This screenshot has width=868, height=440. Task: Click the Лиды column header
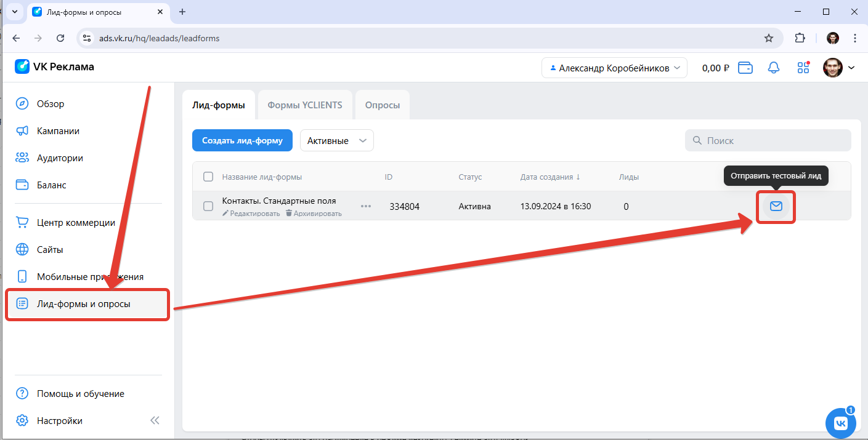click(629, 177)
